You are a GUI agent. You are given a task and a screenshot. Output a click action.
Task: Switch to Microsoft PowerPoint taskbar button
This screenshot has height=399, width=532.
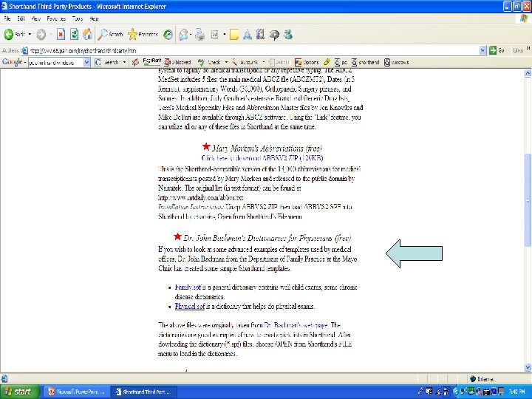point(76,392)
